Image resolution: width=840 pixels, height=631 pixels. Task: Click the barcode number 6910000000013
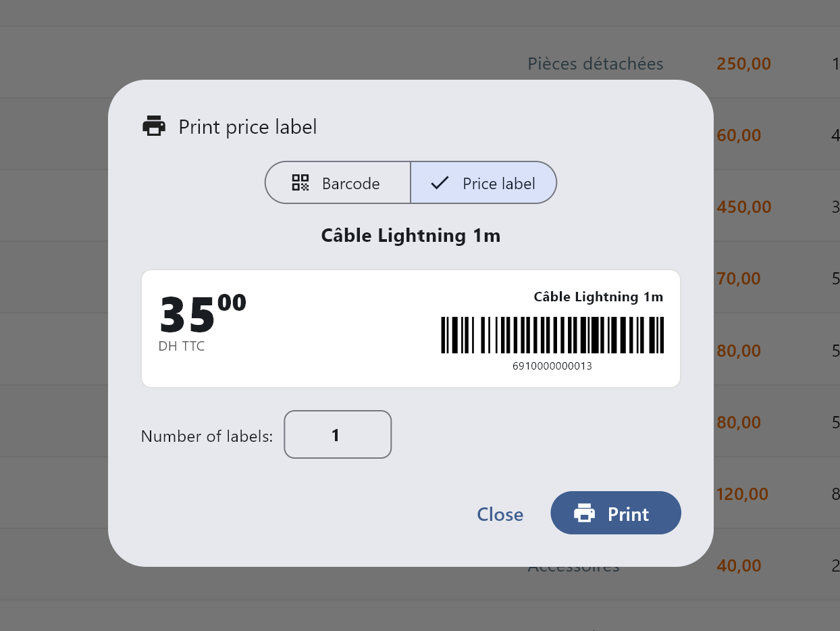[552, 365]
